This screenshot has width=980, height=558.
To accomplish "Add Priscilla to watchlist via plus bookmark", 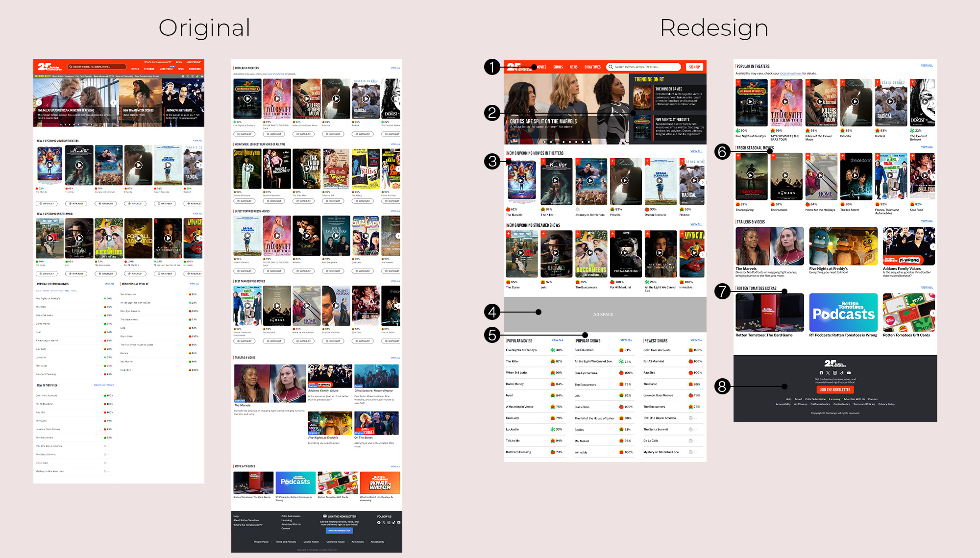I will click(x=612, y=161).
